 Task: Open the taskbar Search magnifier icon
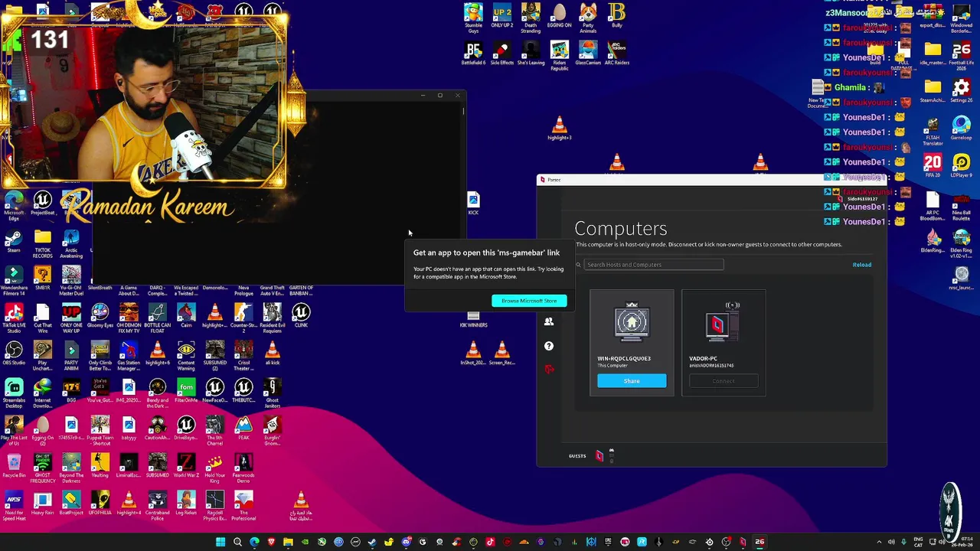(x=237, y=543)
